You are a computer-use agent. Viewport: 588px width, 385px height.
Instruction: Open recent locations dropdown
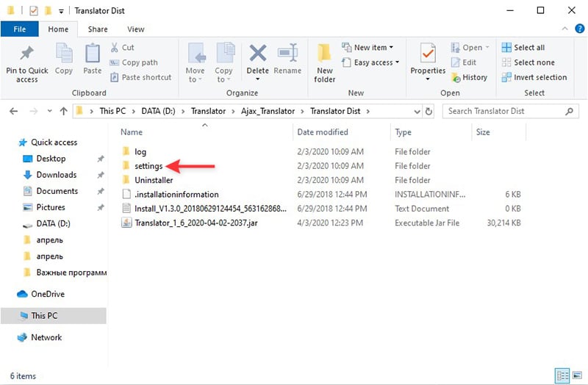pos(49,112)
